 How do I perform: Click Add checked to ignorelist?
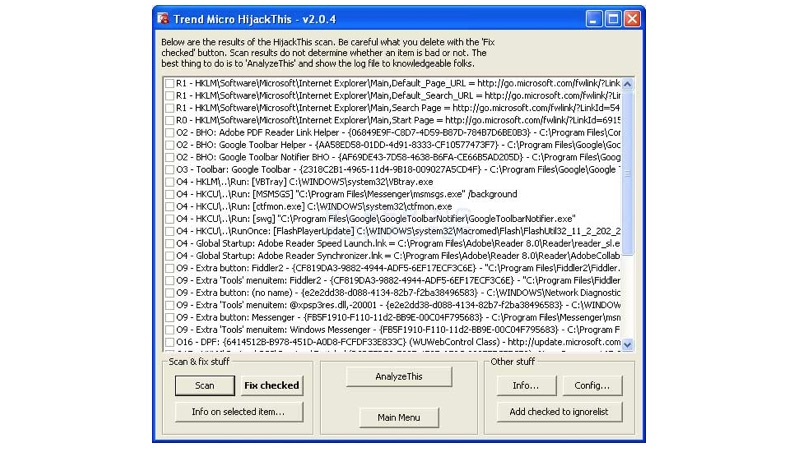[559, 412]
